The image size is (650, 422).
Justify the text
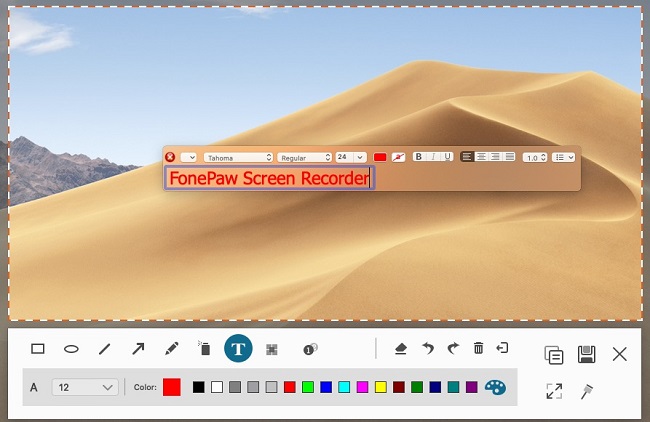(x=509, y=157)
